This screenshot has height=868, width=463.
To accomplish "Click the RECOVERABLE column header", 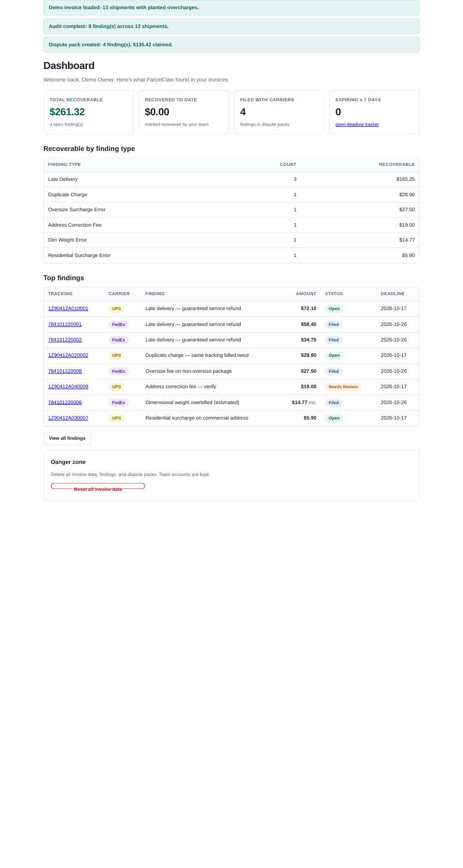I will [x=397, y=164].
